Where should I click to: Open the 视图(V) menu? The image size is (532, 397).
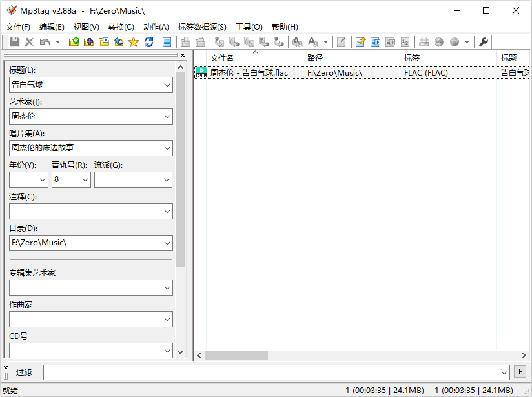click(86, 27)
